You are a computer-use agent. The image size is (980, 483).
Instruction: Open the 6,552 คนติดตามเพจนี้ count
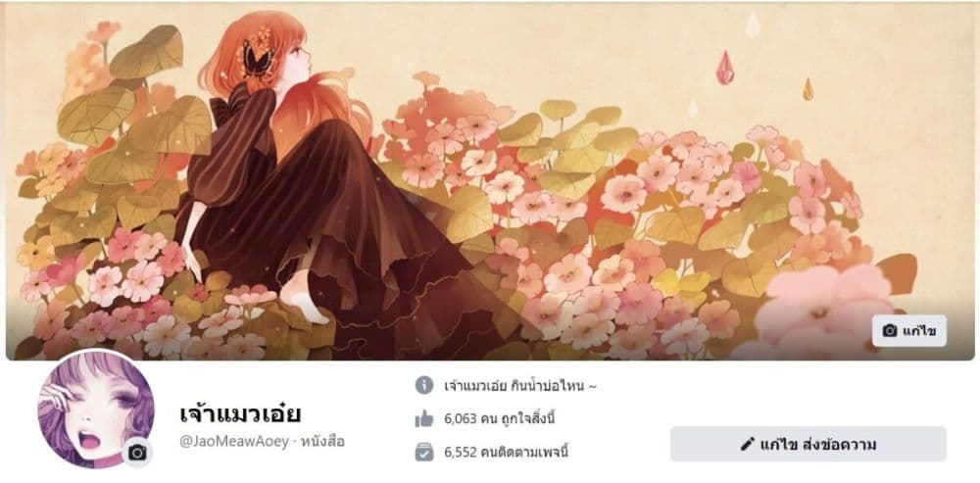click(507, 453)
